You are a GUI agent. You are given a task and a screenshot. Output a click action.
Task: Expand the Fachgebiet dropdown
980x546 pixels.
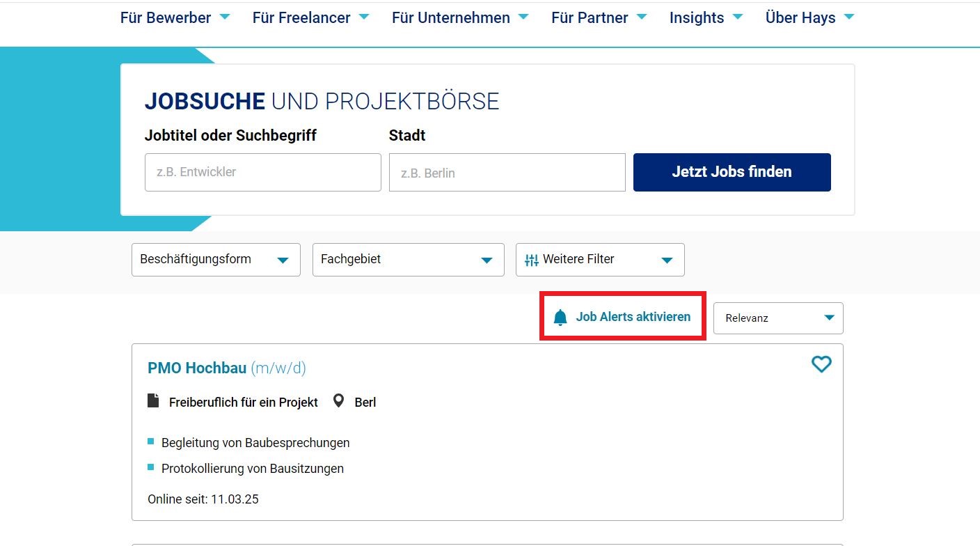coord(409,260)
